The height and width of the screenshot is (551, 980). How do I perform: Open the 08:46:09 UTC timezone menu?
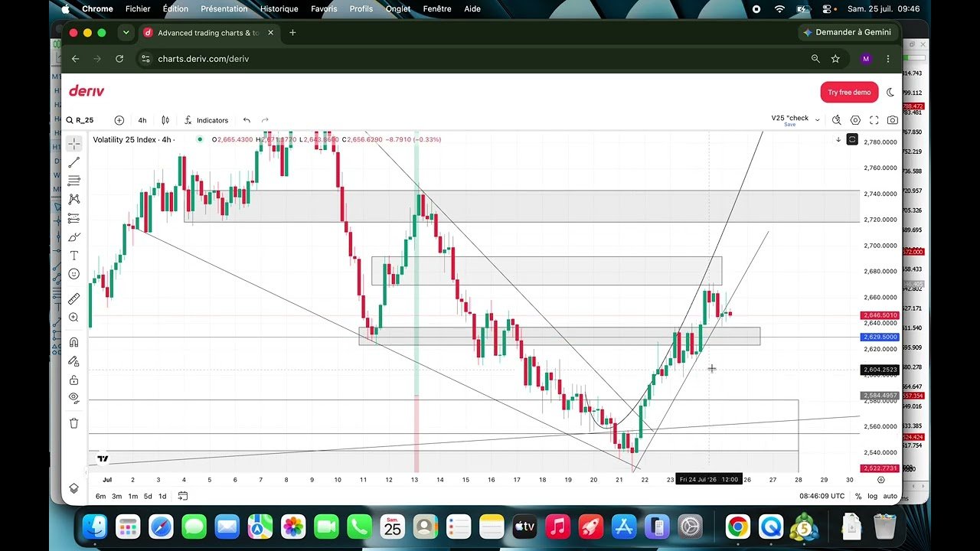point(822,496)
